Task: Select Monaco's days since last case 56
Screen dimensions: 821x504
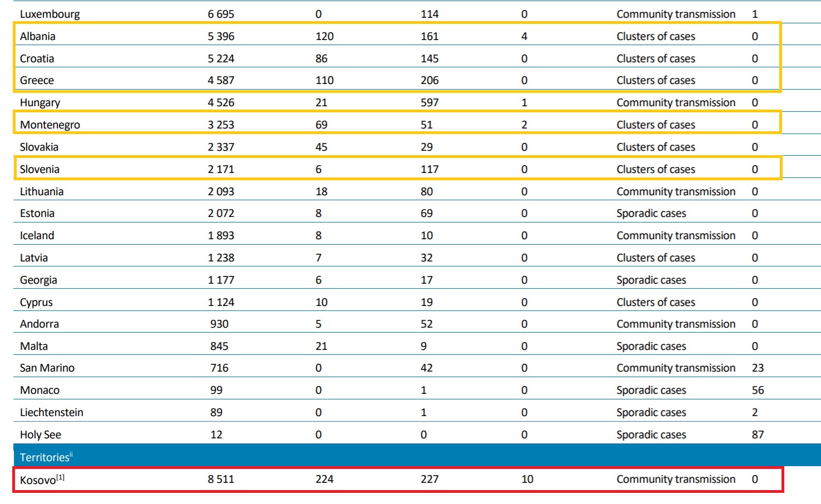Action: point(758,390)
